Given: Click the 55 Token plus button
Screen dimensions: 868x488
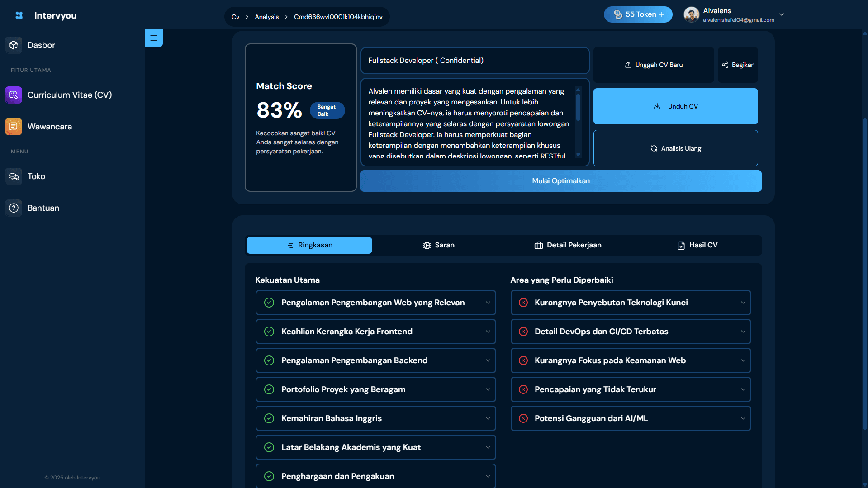Looking at the screenshot, I should [638, 14].
